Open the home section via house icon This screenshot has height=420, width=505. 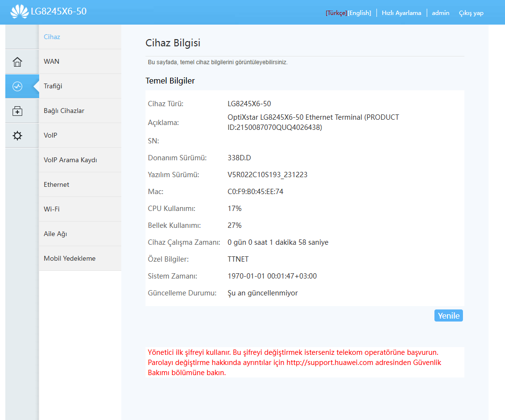[17, 61]
